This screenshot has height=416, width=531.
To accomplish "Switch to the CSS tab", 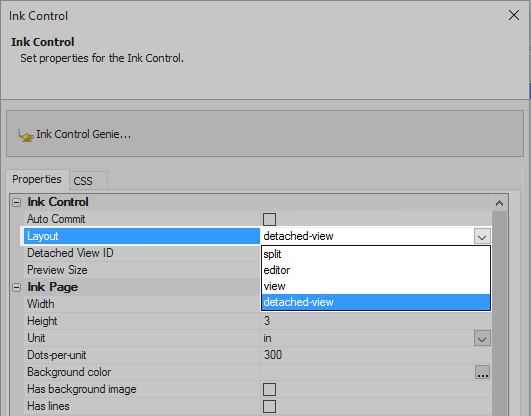I will [89, 181].
